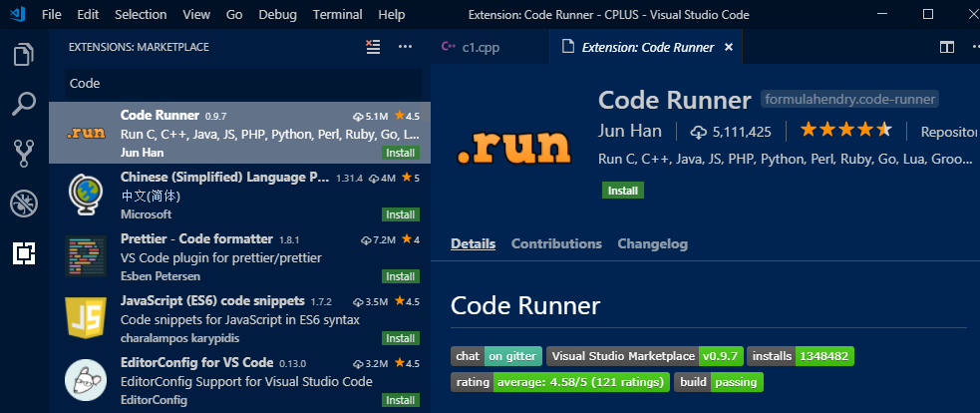Open the Edit menu
Image resolution: width=980 pixels, height=413 pixels.
88,14
